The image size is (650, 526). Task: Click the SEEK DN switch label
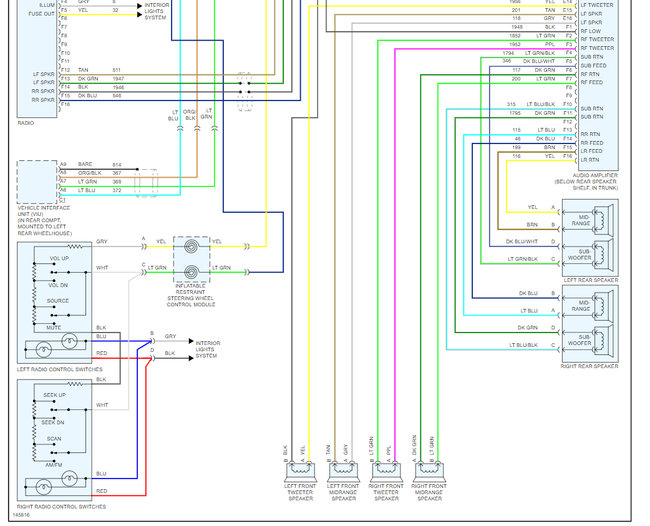(53, 422)
